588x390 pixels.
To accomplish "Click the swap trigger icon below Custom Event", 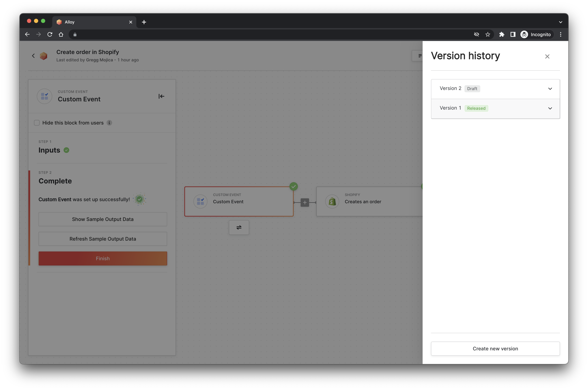I will [239, 227].
